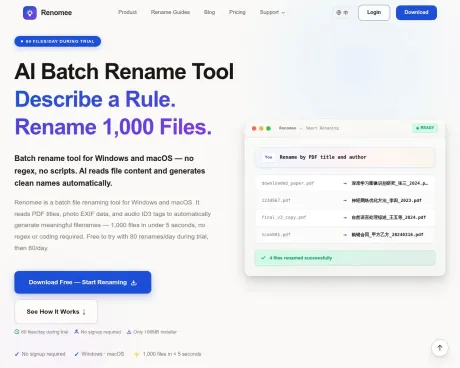
Task: Expand the Support dropdown menu
Action: click(x=272, y=12)
